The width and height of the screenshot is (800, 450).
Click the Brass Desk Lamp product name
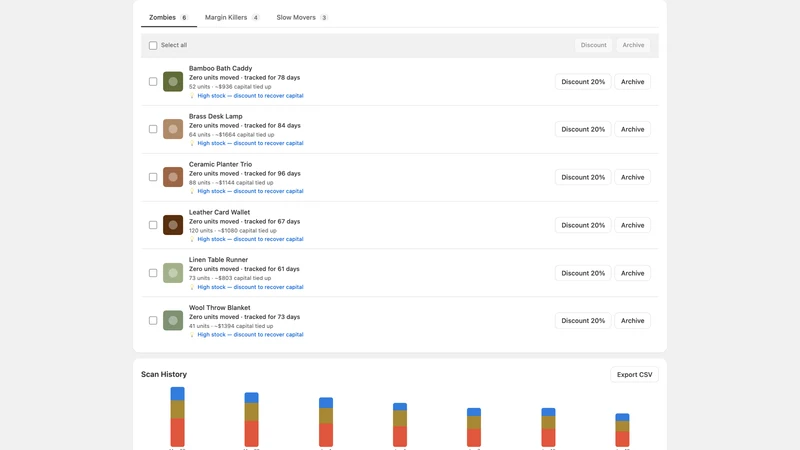216,116
